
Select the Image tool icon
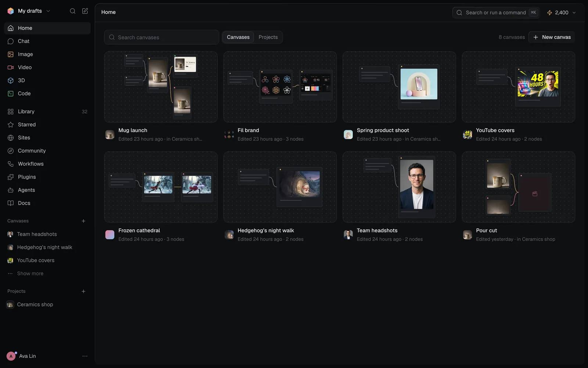pyautogui.click(x=11, y=54)
